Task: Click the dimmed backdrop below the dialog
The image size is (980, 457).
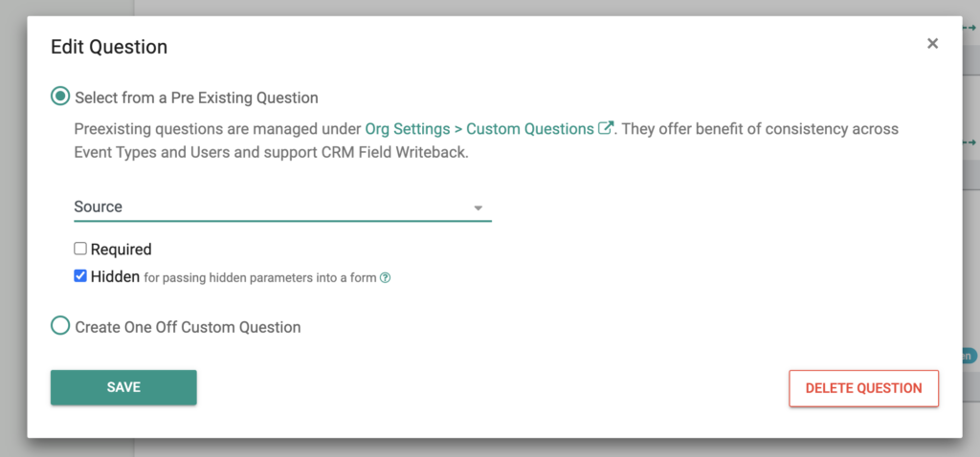Action: point(490,447)
